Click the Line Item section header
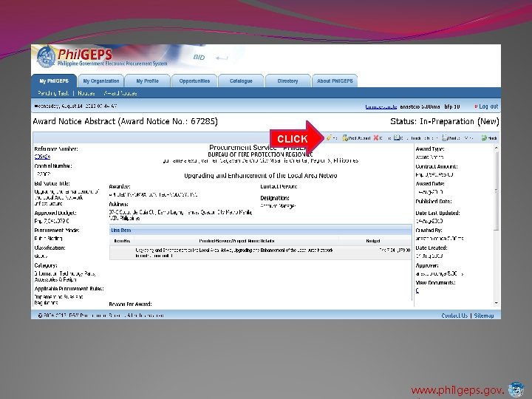The width and height of the screenshot is (532, 399). pos(260,230)
